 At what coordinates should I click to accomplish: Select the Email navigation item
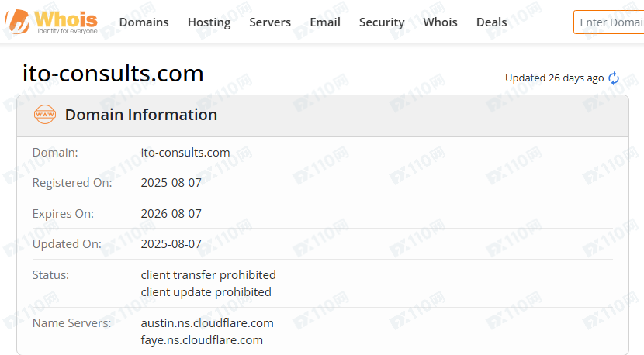tap(325, 22)
